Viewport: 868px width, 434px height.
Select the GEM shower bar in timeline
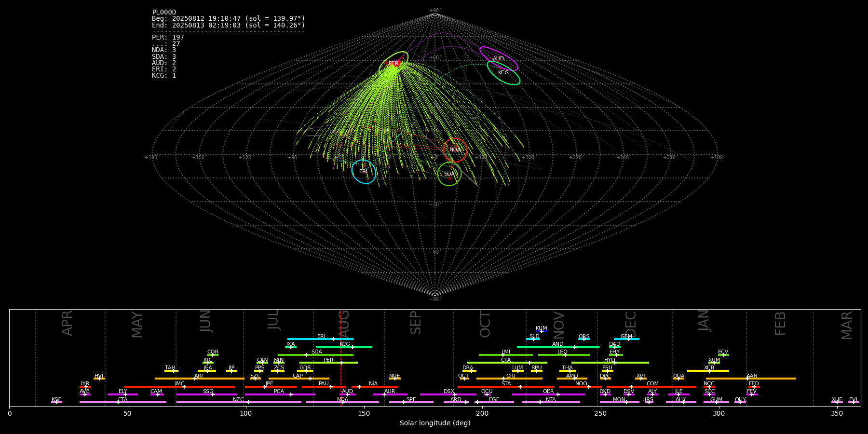click(626, 339)
